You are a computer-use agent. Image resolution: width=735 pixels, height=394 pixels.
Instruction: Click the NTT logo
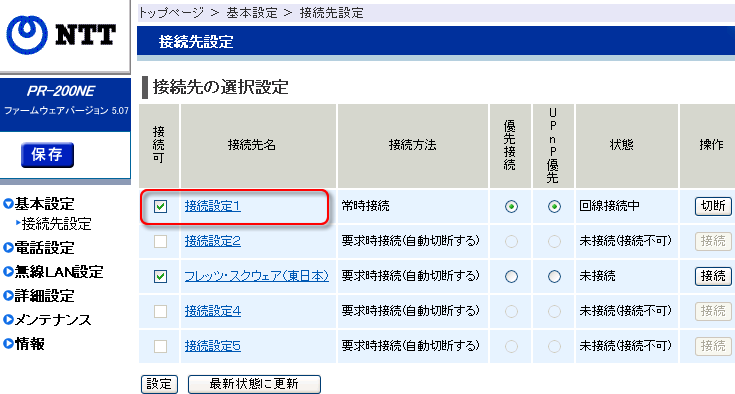(61, 35)
